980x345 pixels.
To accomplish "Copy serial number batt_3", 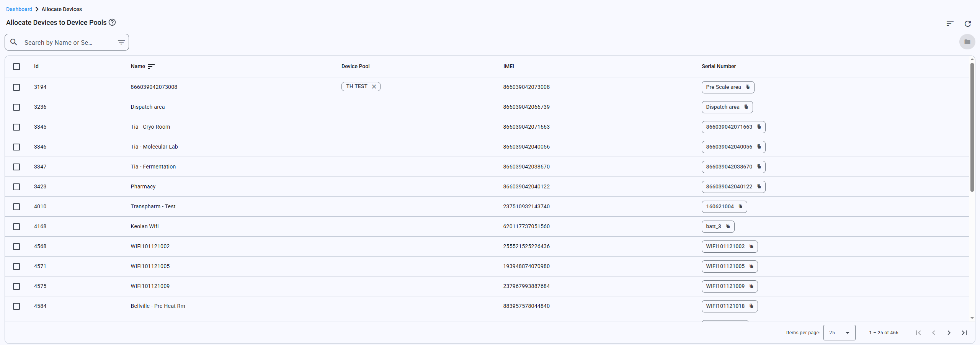I will [x=728, y=226].
